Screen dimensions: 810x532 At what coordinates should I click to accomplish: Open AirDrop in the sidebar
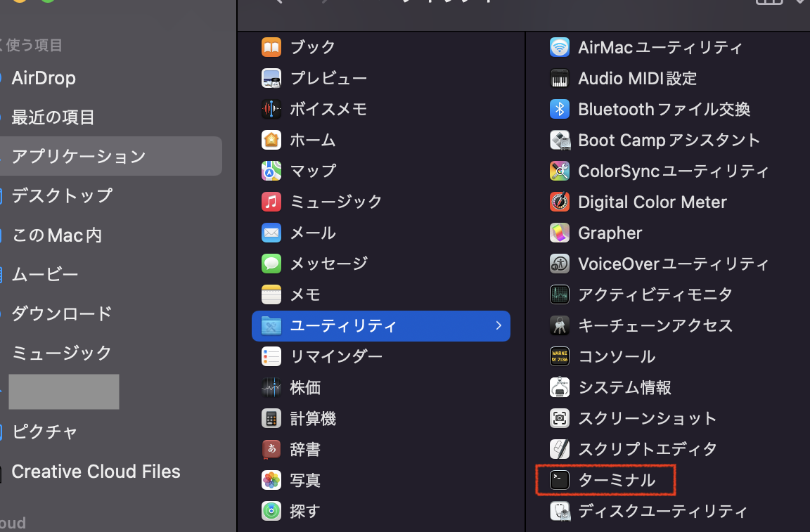(44, 78)
